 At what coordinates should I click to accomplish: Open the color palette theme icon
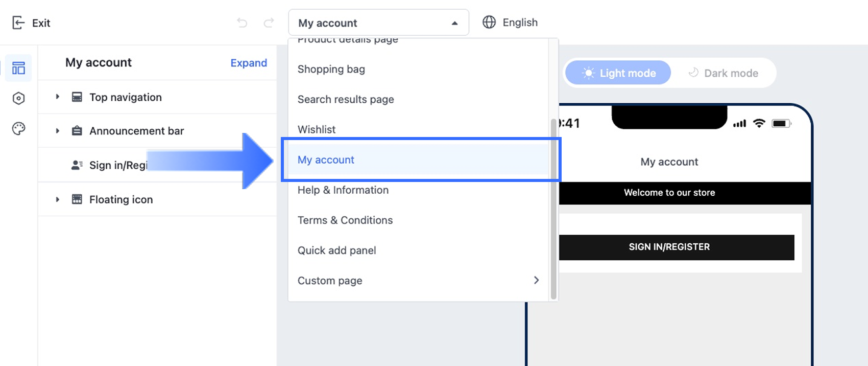[19, 128]
